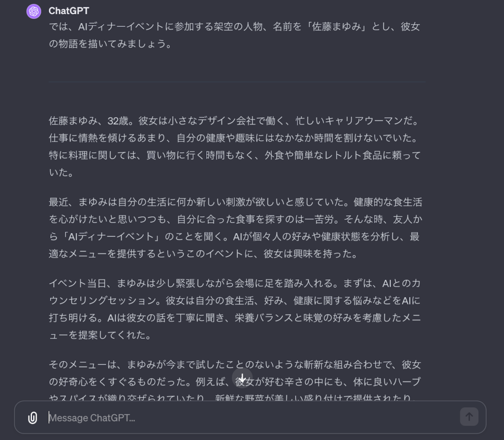Click the line ューを提案してくれた。
Screen dimensions: 504x440
tap(100, 335)
